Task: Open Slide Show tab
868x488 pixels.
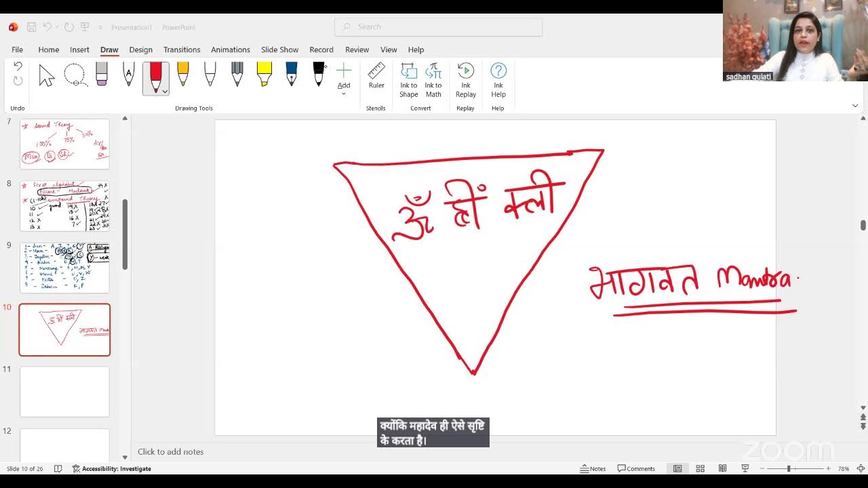Action: tap(279, 49)
